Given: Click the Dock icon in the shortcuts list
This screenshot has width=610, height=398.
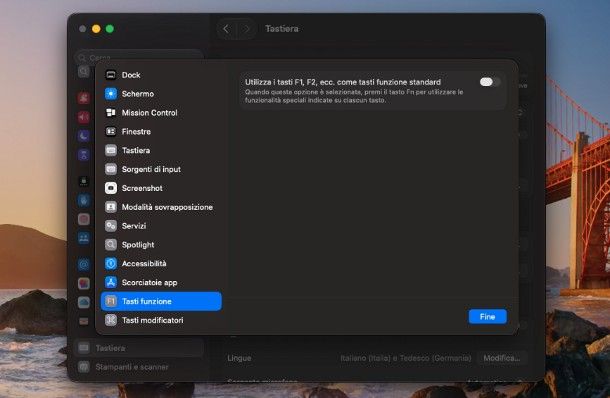Looking at the screenshot, I should click(x=111, y=75).
